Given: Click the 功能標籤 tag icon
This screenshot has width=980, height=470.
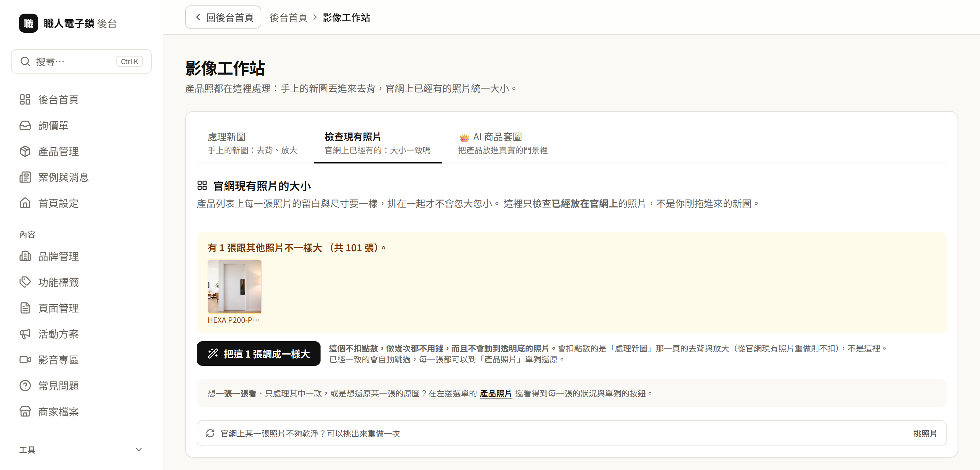Looking at the screenshot, I should (x=25, y=282).
